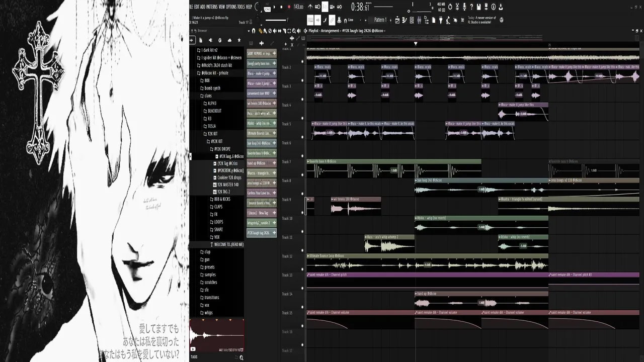Select 'Y2K MASTER 140' sample
644x362 pixels.
(x=226, y=184)
